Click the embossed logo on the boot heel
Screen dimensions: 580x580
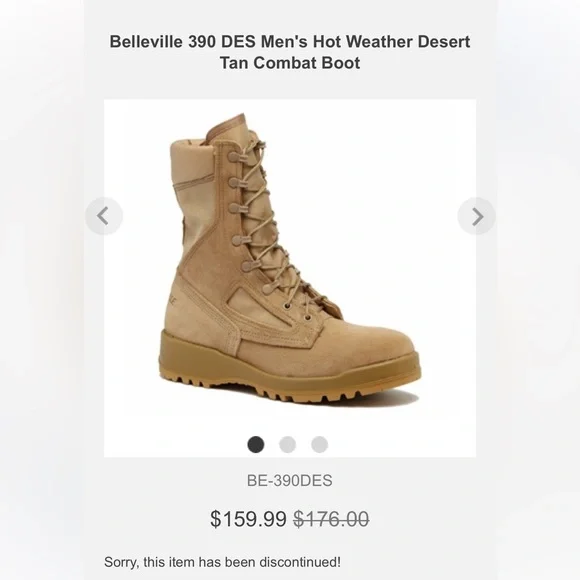tap(172, 299)
